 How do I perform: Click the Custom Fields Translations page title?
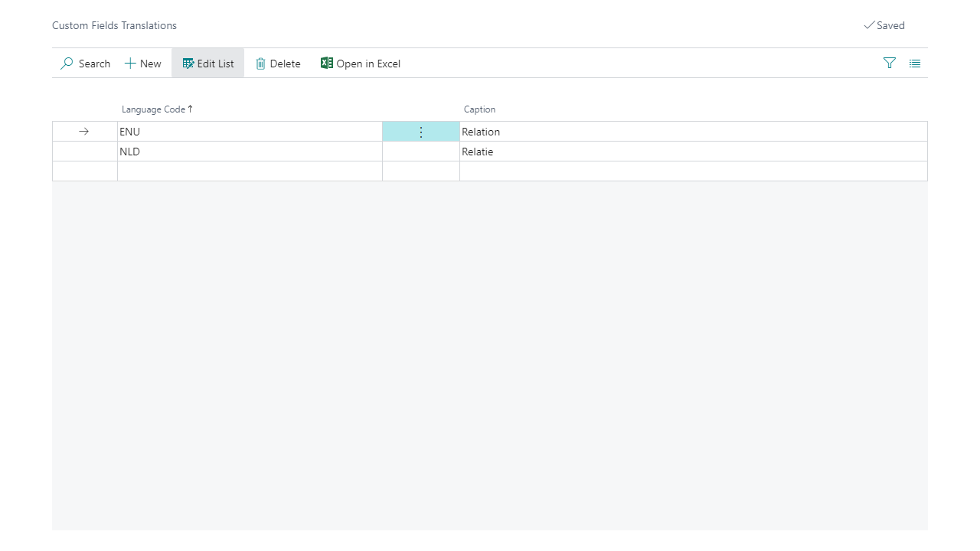pyautogui.click(x=114, y=25)
